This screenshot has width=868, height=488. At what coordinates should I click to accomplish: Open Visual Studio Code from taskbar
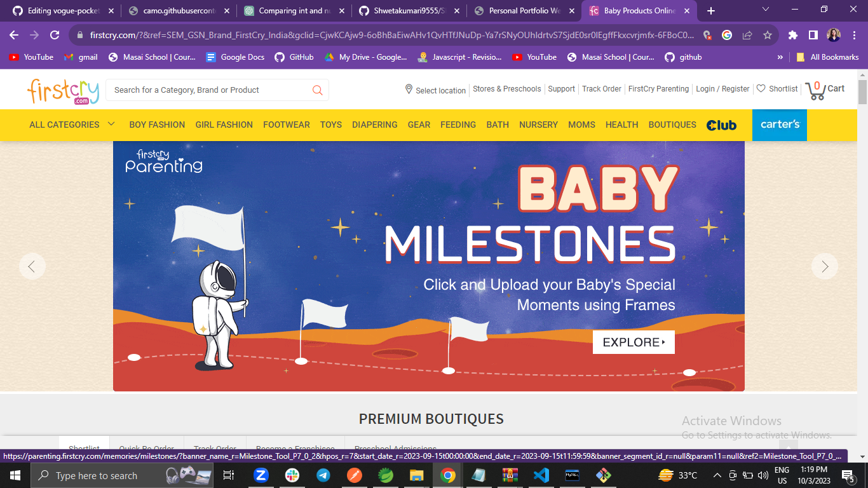[x=541, y=475]
